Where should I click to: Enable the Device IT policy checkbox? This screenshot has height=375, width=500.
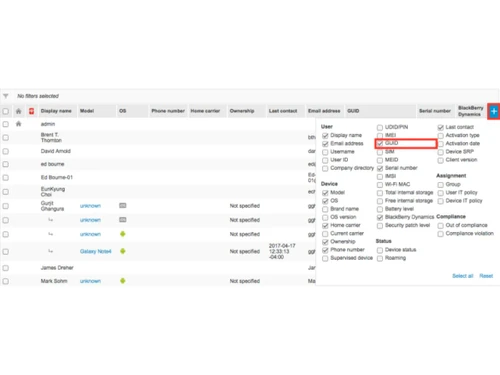[x=441, y=201]
